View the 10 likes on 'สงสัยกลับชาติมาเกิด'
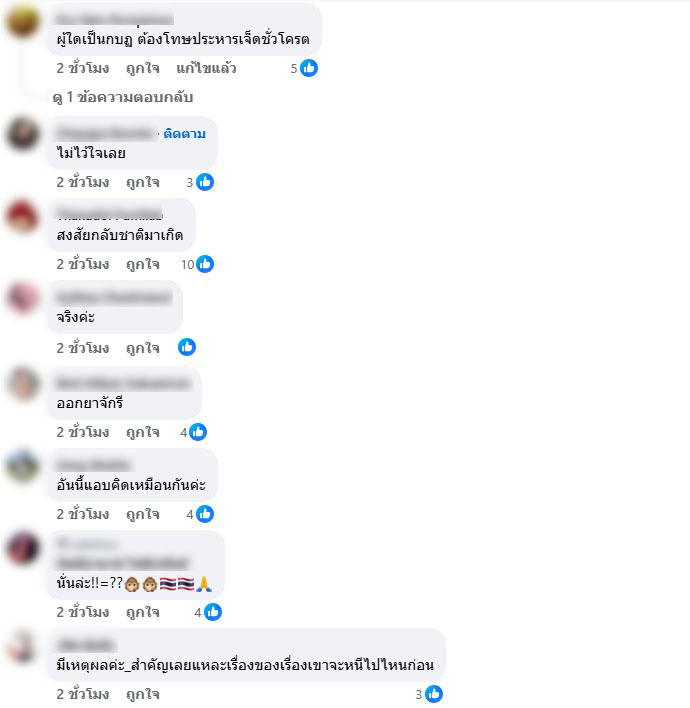The width and height of the screenshot is (690, 708). pyautogui.click(x=197, y=264)
